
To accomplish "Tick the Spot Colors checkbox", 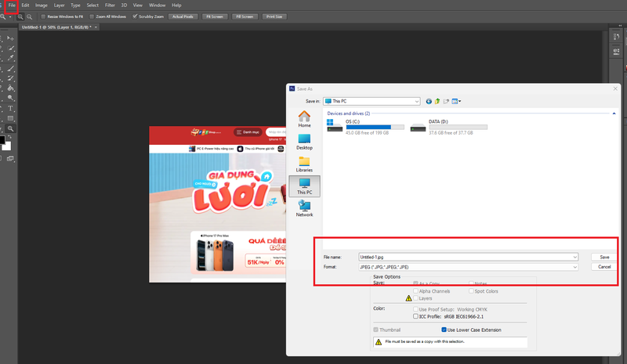I will 471,291.
